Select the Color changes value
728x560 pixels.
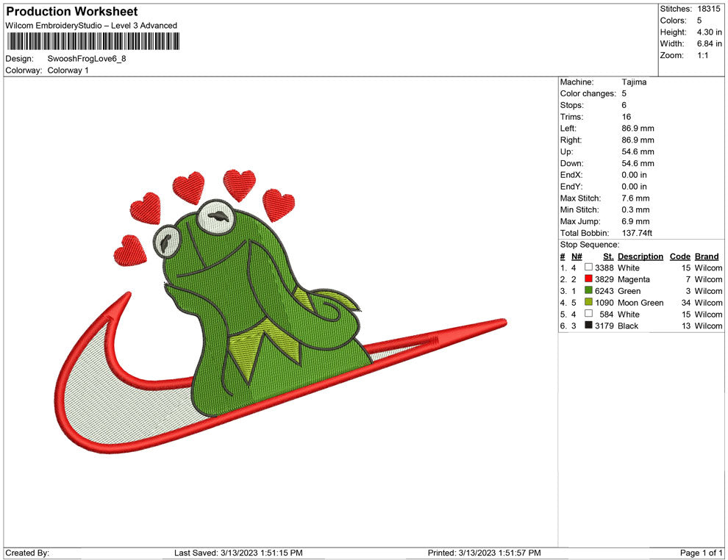[624, 93]
